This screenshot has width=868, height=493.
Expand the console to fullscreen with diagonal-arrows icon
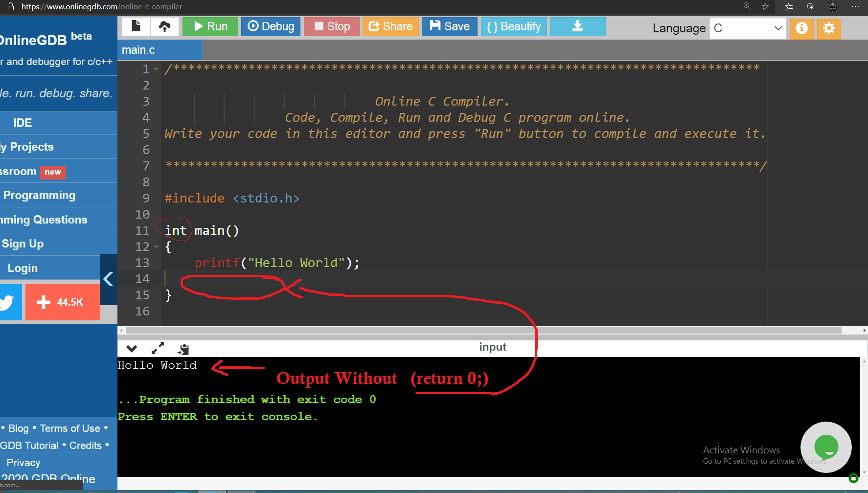point(157,348)
